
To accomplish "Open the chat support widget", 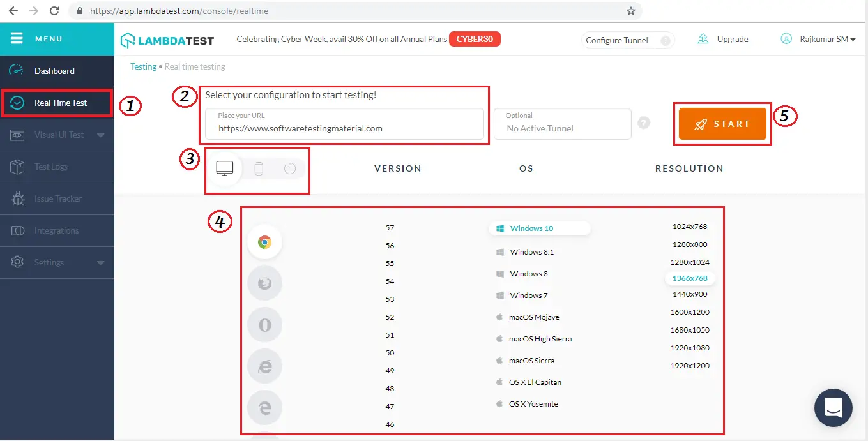I will (834, 408).
